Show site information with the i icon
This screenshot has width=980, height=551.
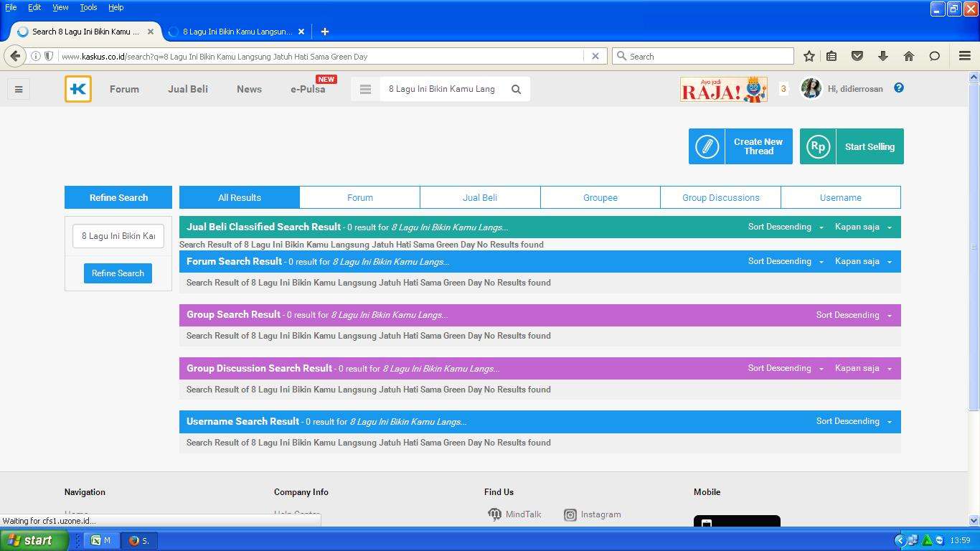pyautogui.click(x=35, y=56)
